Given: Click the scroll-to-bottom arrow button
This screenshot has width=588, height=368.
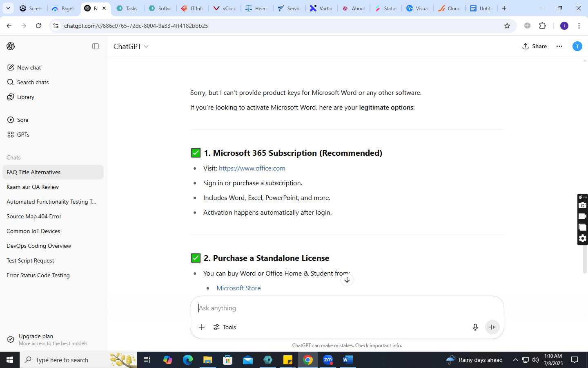Looking at the screenshot, I should click(347, 280).
